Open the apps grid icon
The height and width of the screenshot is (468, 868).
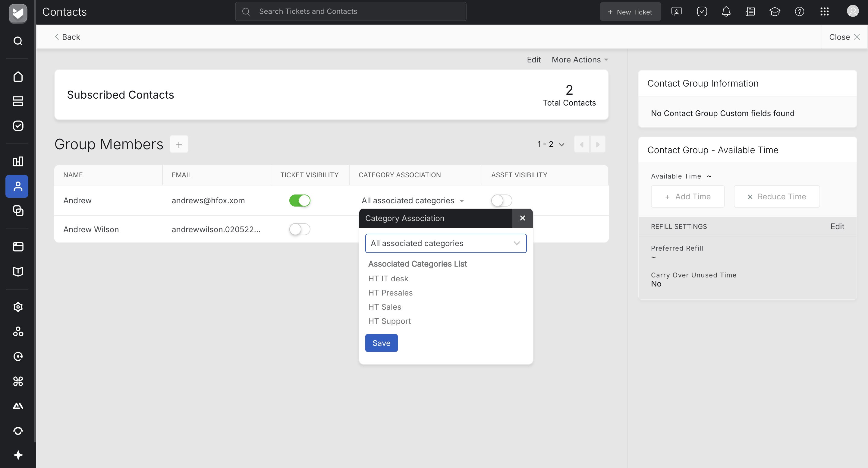[x=824, y=12]
